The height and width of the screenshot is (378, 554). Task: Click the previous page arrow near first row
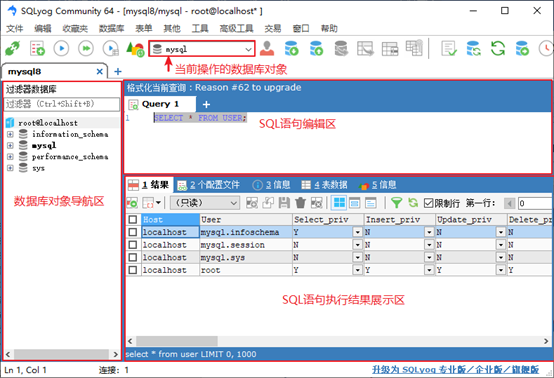point(509,203)
